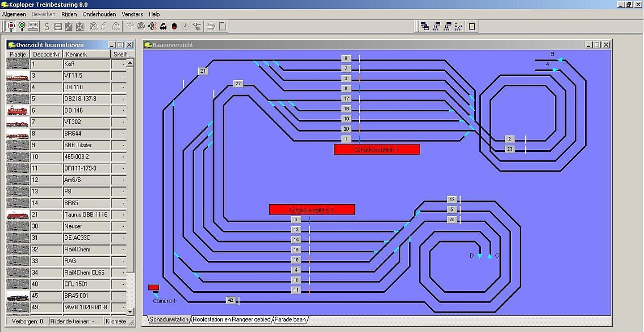Click track block 6 under Schaduwstation 2

click(x=296, y=219)
